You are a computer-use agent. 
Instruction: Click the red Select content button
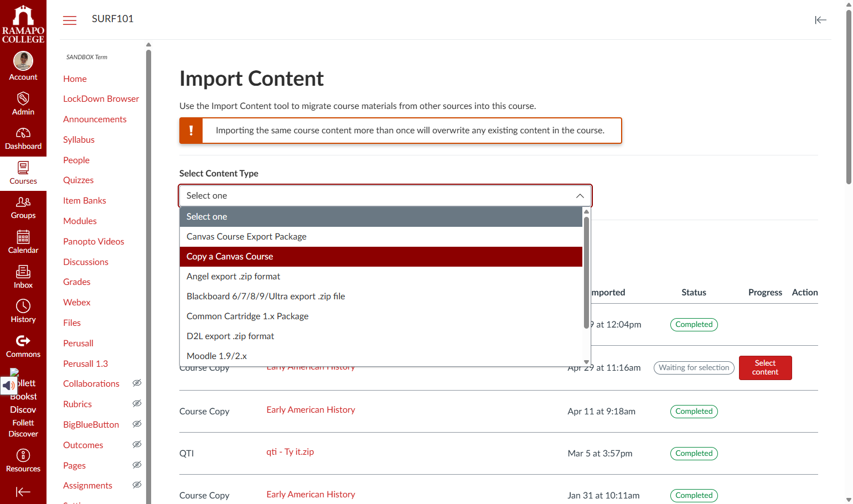click(765, 368)
